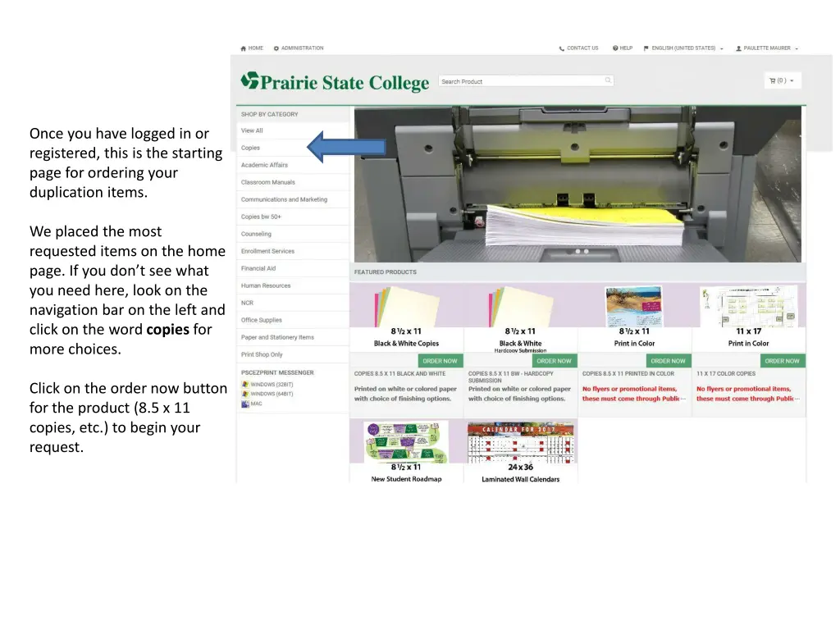
Task: Click 'COPIES 8.5 X 11 PRINTED IN COLOR' text
Action: click(x=628, y=374)
